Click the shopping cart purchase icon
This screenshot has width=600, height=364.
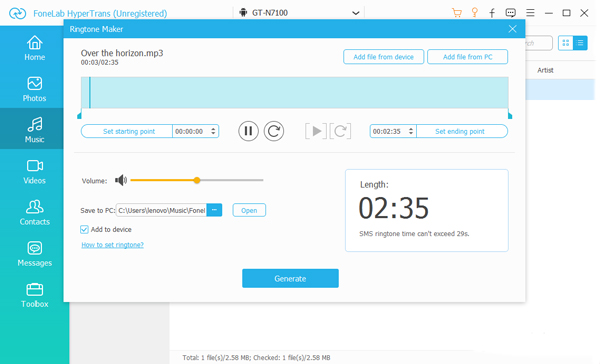457,13
